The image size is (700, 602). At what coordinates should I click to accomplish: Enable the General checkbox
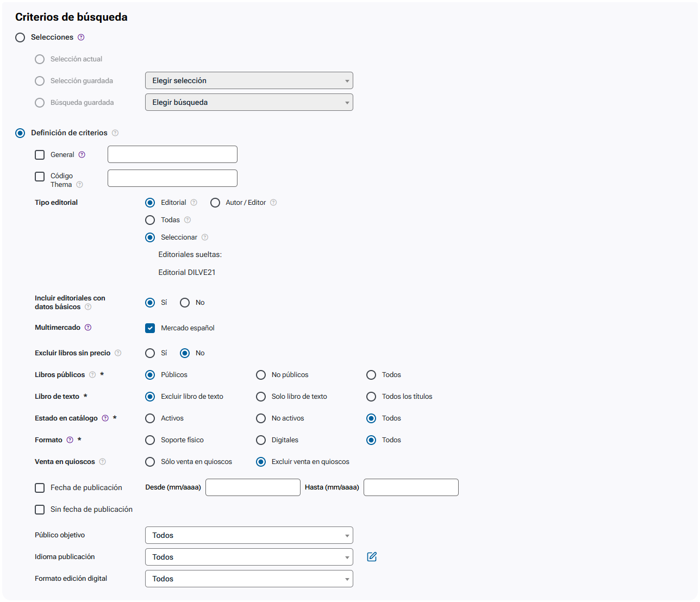40,155
